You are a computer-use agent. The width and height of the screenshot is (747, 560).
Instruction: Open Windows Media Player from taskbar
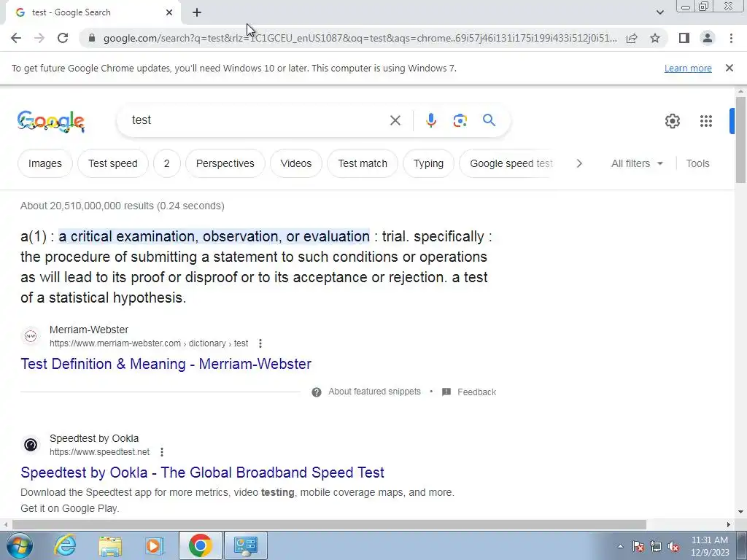(155, 545)
